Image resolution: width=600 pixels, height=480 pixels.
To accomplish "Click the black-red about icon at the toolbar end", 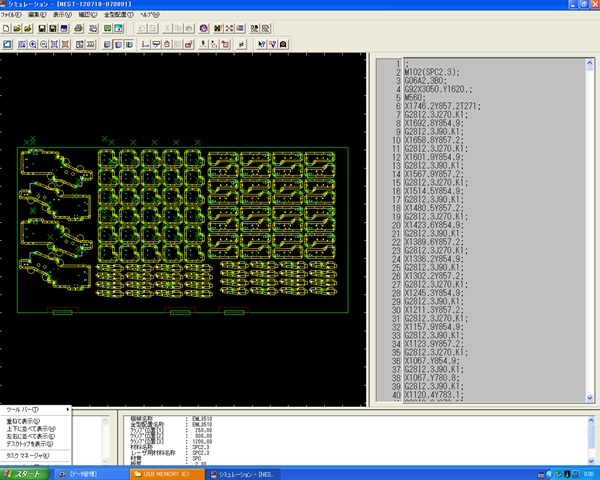I will (x=283, y=44).
